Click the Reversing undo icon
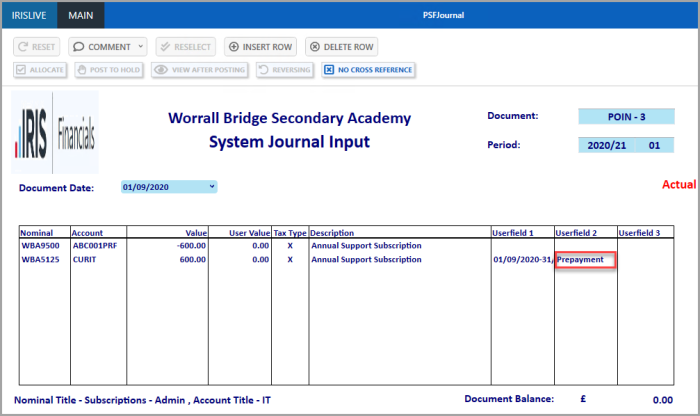700x416 pixels. (263, 70)
